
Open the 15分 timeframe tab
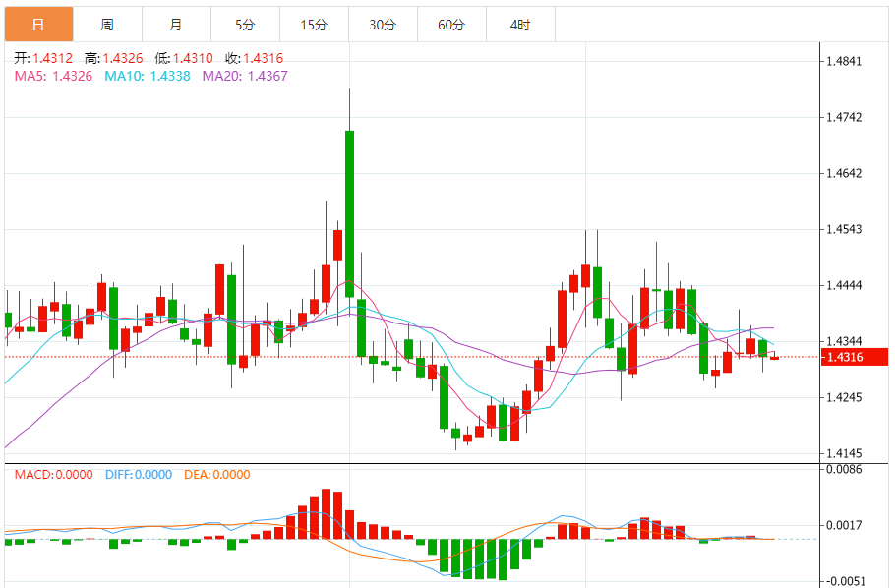click(315, 25)
